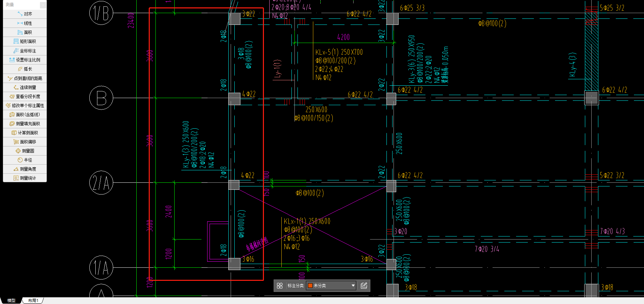Choose 点到直线的距离 point-to-line distance tool
This screenshot has width=644, height=304.
(25, 78)
